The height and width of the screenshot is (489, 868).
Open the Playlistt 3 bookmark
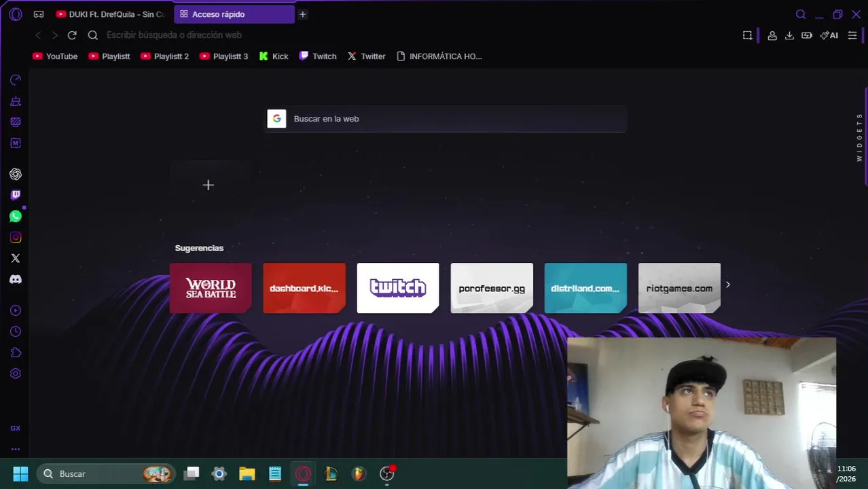[x=223, y=56]
